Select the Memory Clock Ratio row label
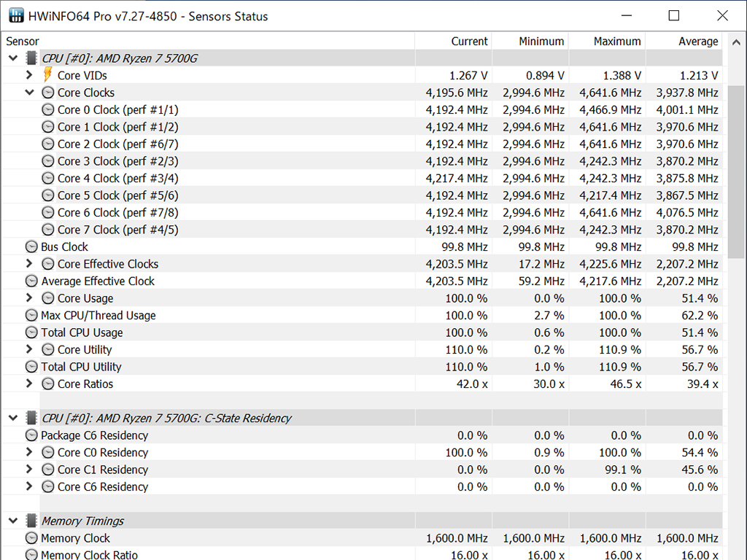747x560 pixels. pos(89,555)
